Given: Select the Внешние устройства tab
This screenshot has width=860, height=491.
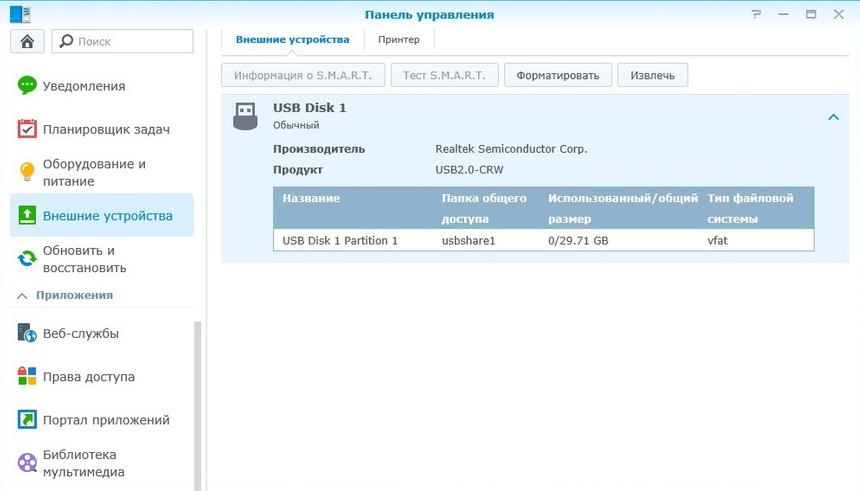Looking at the screenshot, I should [x=292, y=39].
